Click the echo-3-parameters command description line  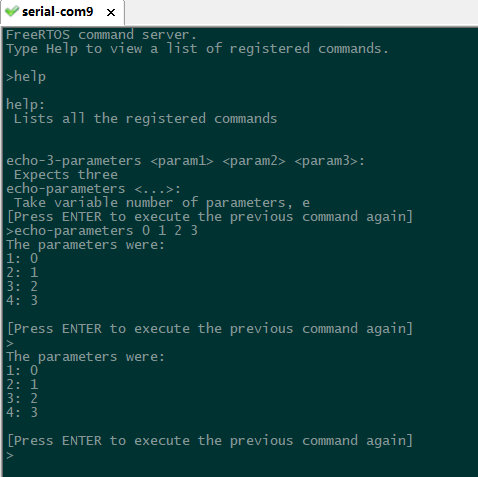pyautogui.click(x=186, y=161)
